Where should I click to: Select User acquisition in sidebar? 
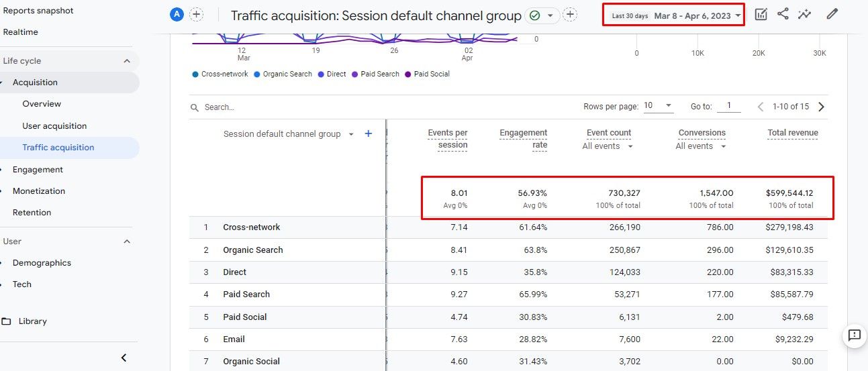coord(54,126)
